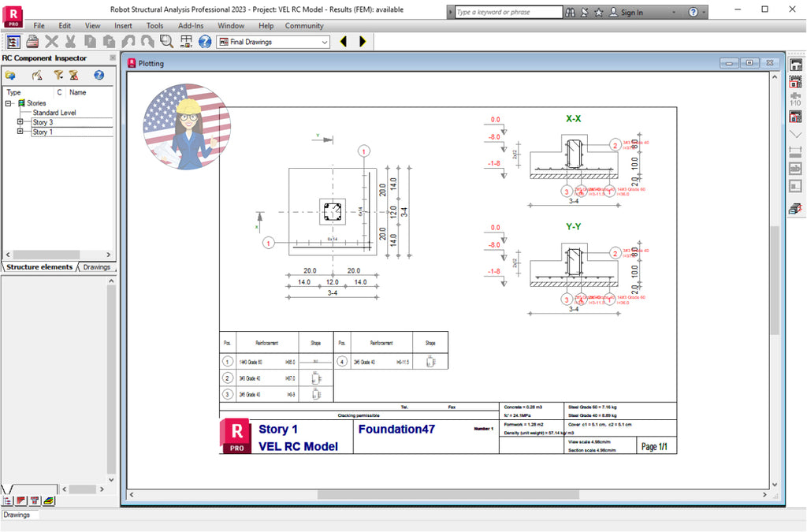Image resolution: width=807 pixels, height=532 pixels.
Task: Select the filter icon in RC Component Inspector
Action: [x=58, y=75]
